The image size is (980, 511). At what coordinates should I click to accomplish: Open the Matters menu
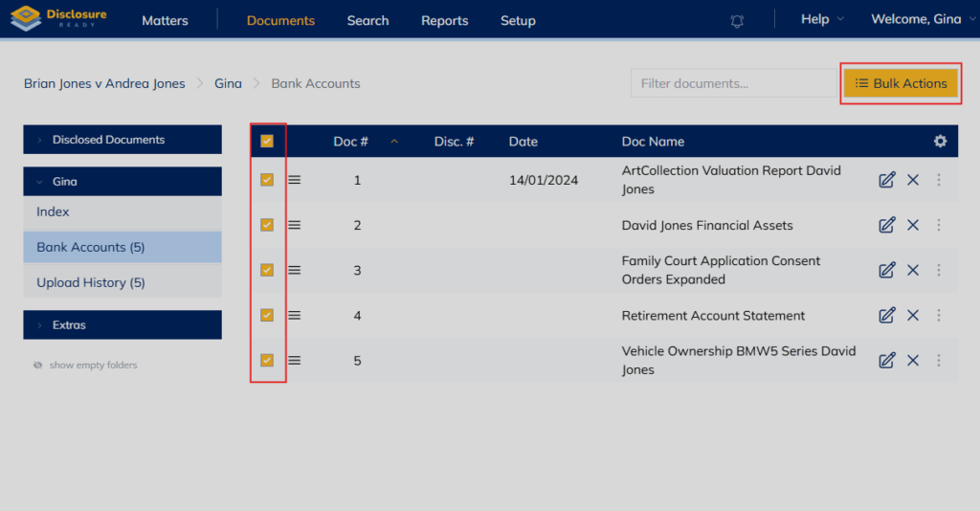click(x=165, y=20)
